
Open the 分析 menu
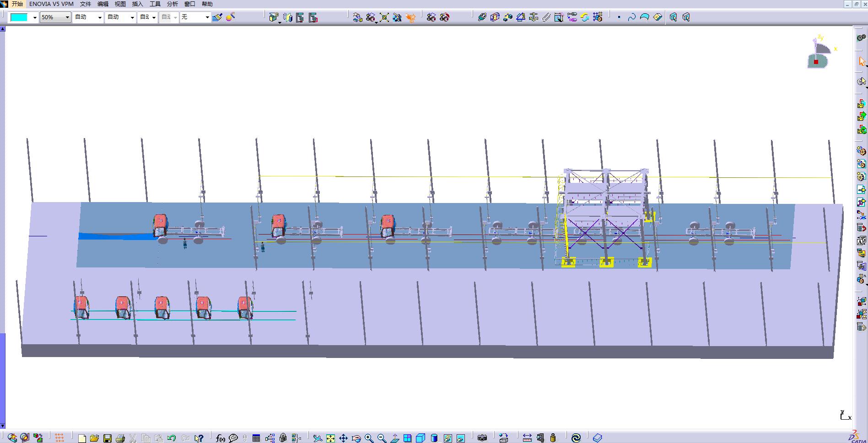point(173,4)
